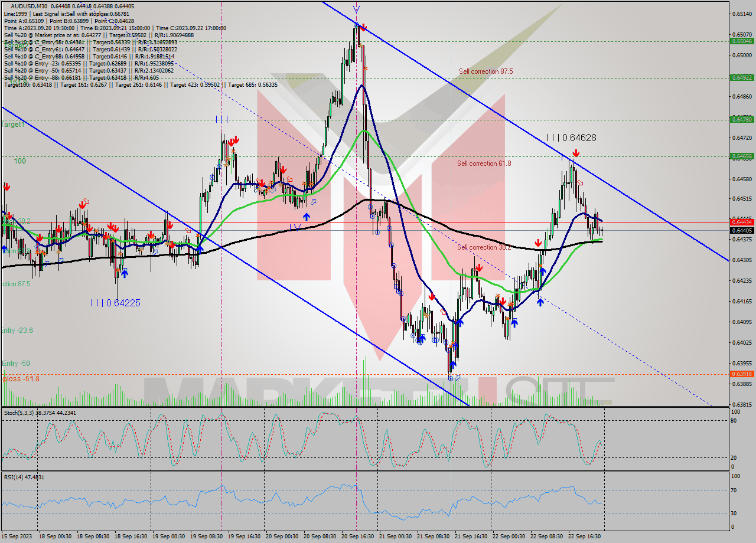The width and height of the screenshot is (756, 543).
Task: Click the '15 Sep 2023' date label
Action: coord(15,537)
